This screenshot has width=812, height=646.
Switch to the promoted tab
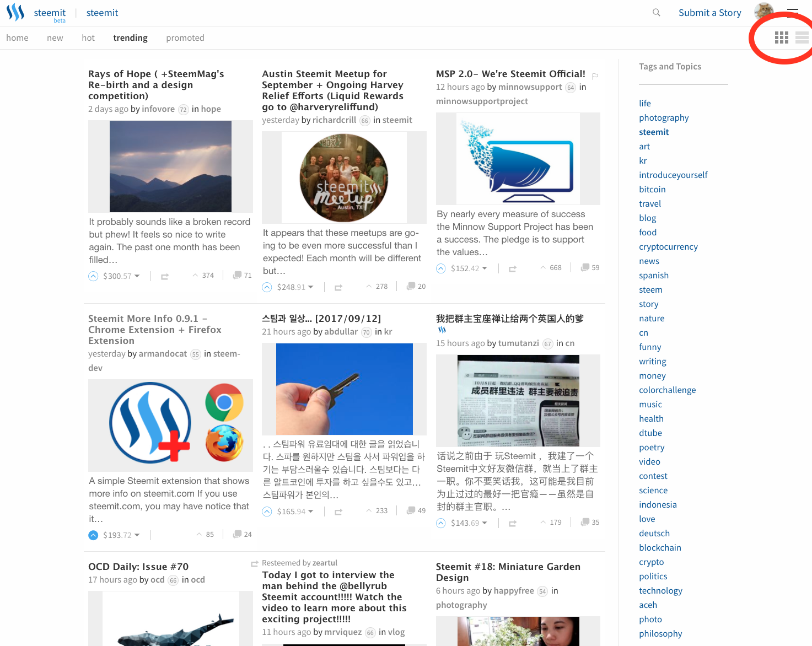185,37
